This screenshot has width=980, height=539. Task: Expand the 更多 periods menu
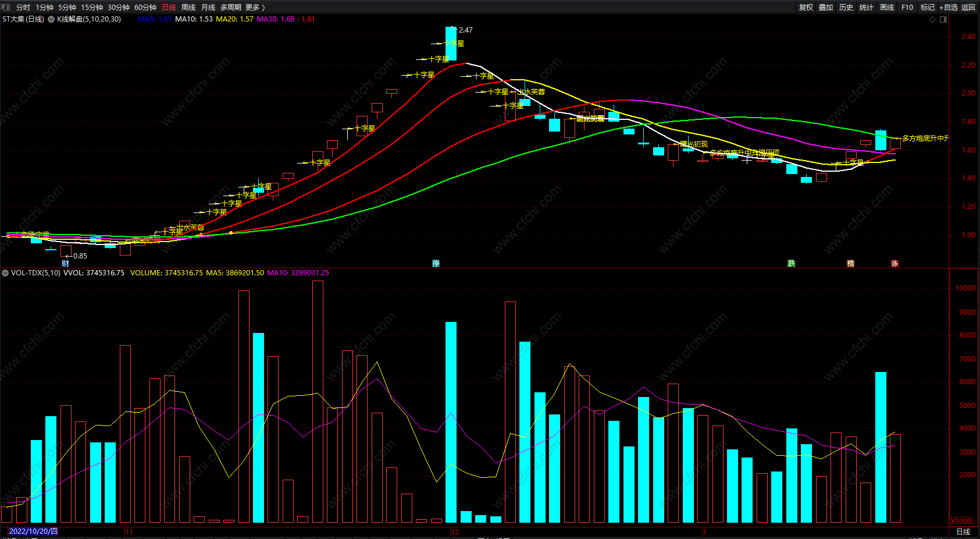click(x=255, y=7)
